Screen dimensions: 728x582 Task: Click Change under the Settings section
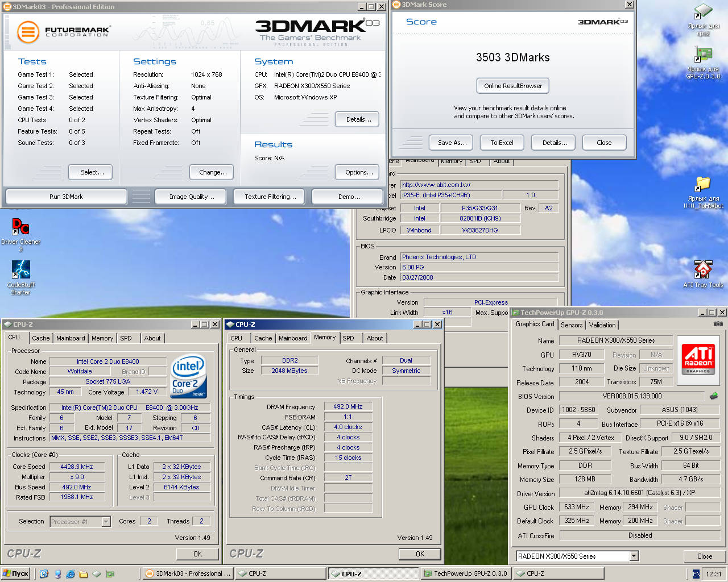[212, 172]
